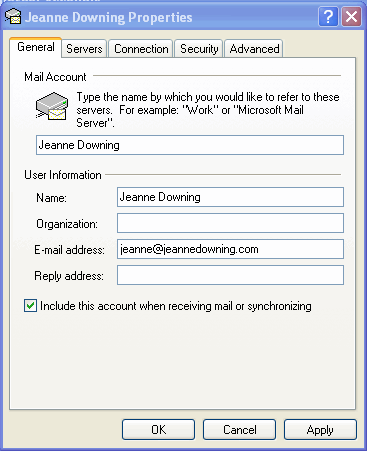This screenshot has height=452, width=367.
Task: Open the Connection tab
Action: [141, 49]
